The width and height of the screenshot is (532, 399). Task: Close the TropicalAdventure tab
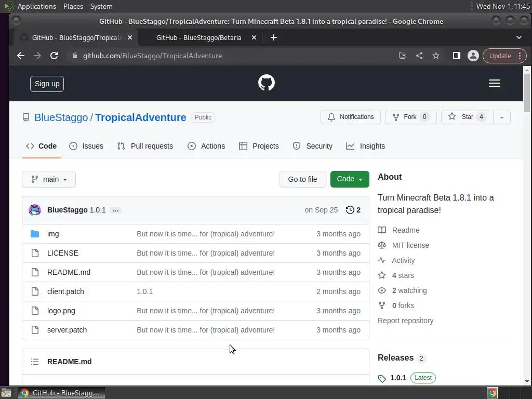[x=129, y=37]
